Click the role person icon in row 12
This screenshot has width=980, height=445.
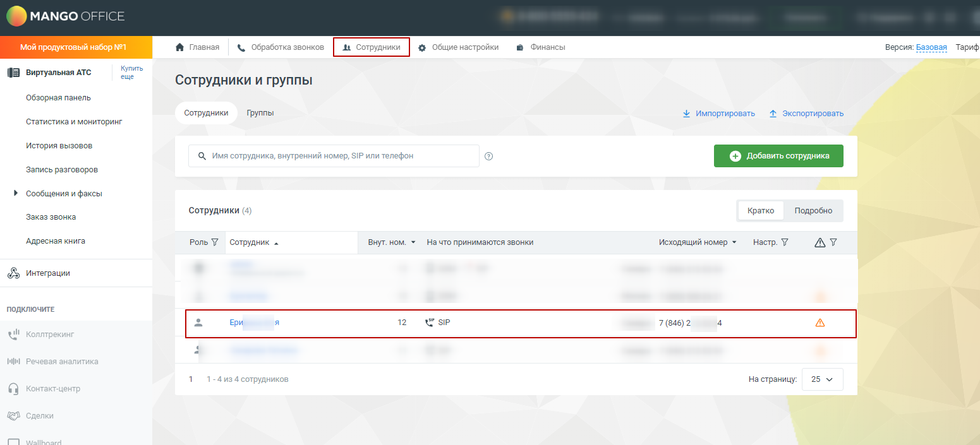tap(198, 323)
